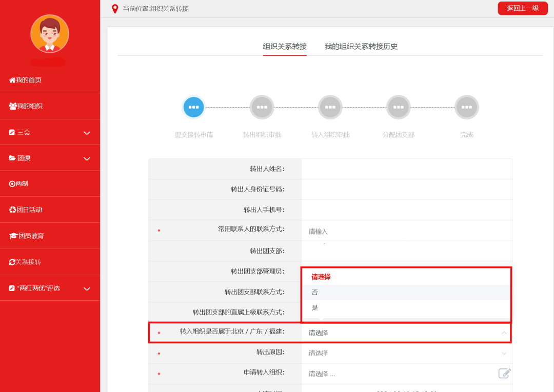Expand the 团课 sidebar menu

point(87,158)
